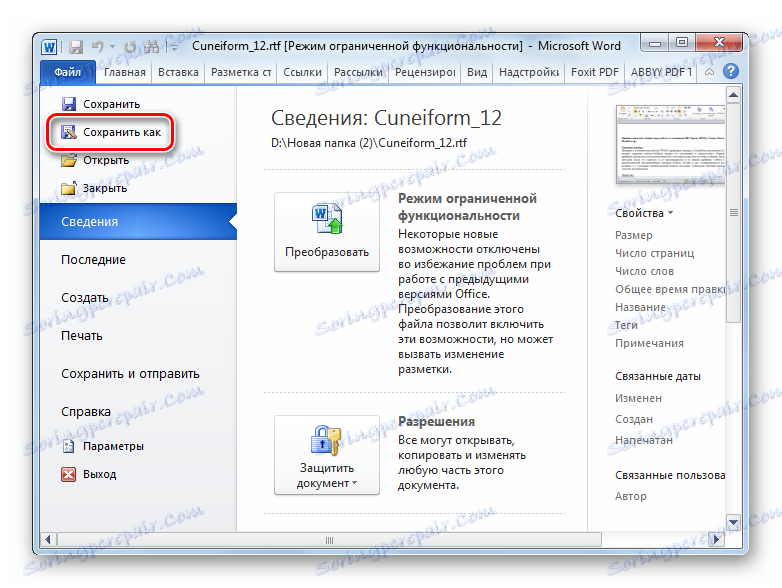Screen dimensions: 782x588
Task: Click the Параметры document icon
Action: tap(69, 446)
